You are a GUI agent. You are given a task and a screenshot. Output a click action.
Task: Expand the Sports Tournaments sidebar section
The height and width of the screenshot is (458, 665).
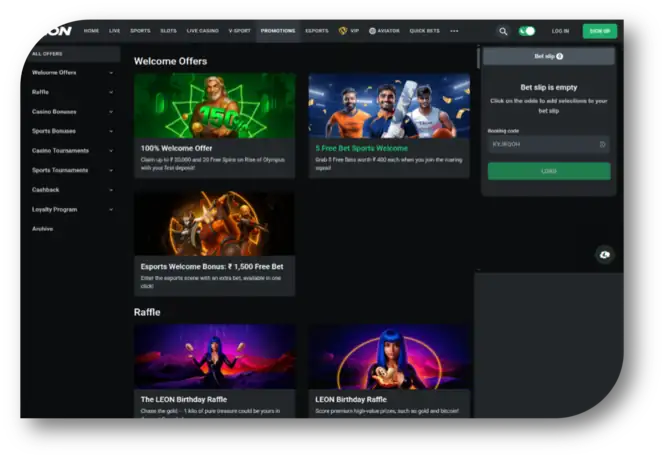pos(72,170)
